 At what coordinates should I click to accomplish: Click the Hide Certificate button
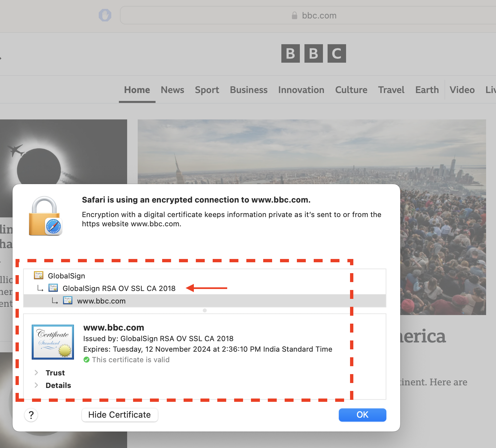[120, 415]
